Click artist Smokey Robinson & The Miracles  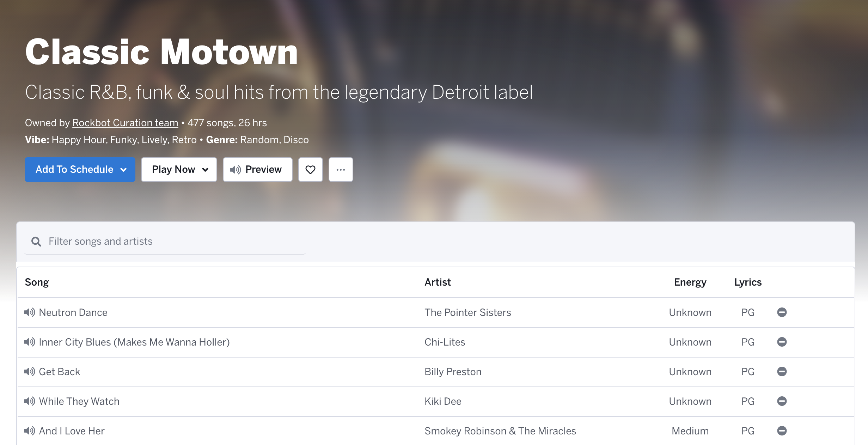click(500, 431)
